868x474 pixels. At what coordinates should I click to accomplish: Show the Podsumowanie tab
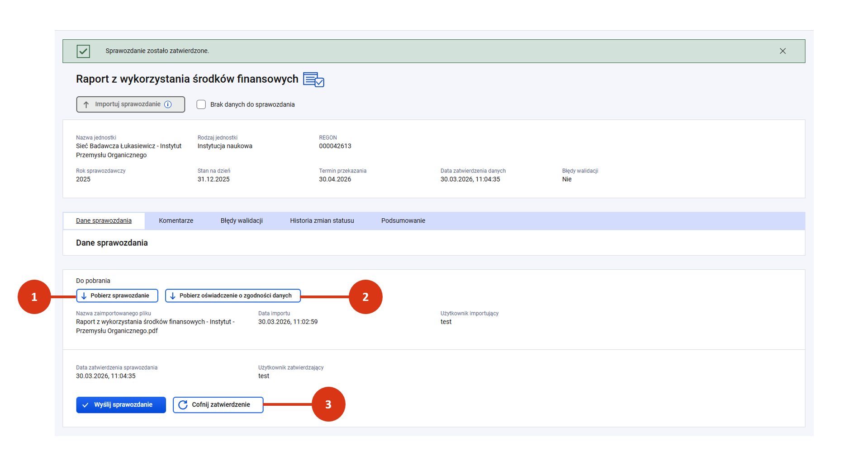click(403, 221)
